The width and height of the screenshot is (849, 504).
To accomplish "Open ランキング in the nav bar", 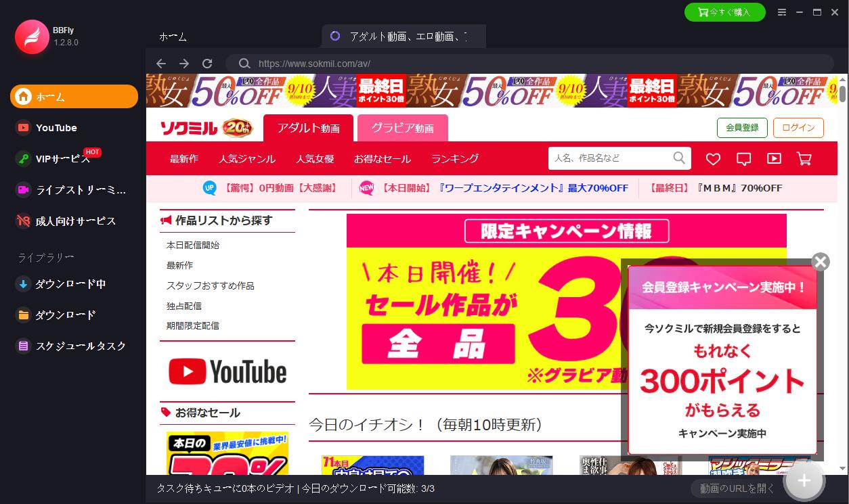I will [x=455, y=159].
